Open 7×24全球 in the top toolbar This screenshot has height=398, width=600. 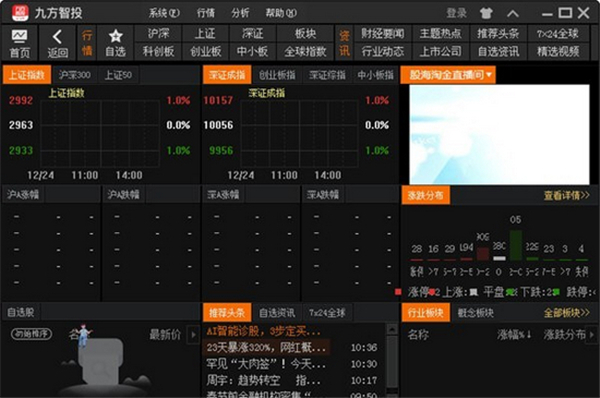point(558,34)
